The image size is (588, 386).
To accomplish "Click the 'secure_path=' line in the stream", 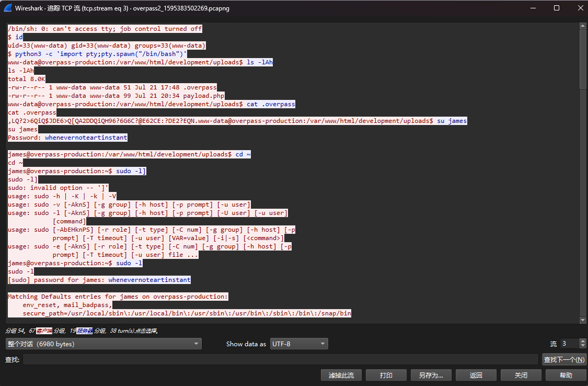I will pyautogui.click(x=187, y=313).
